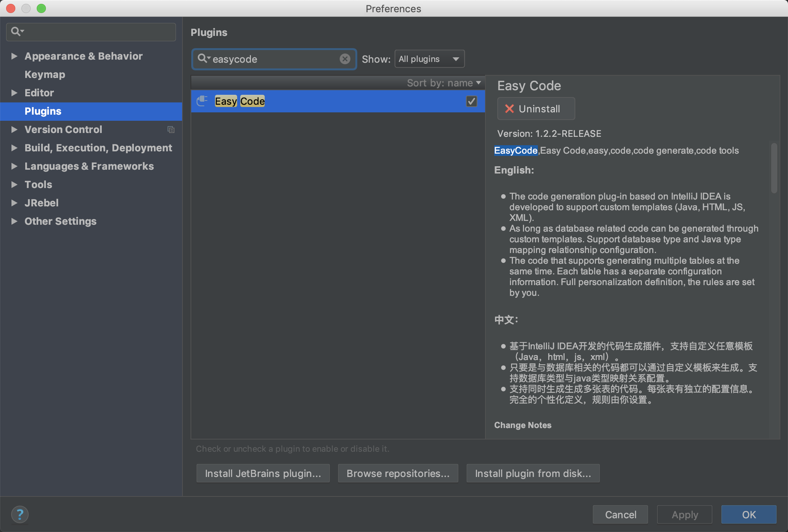Open the Show All plugins dropdown
This screenshot has height=532, width=788.
point(430,59)
